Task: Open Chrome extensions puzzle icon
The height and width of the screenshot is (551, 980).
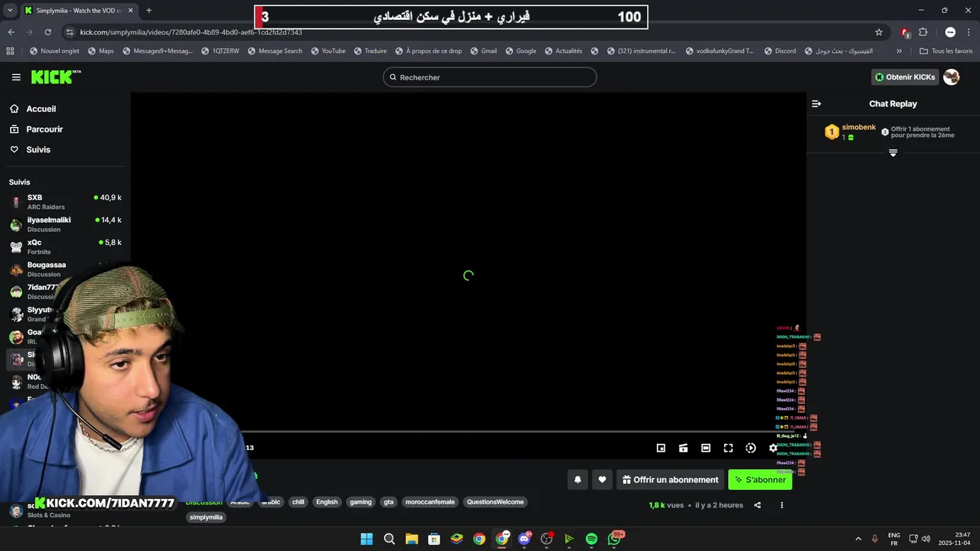Action: pyautogui.click(x=923, y=32)
